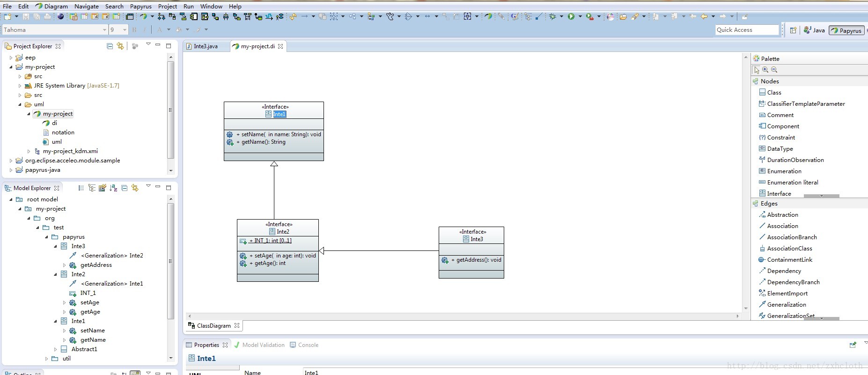Screen dimensions: 868x375
Task: Switch to Console tab
Action: click(304, 345)
